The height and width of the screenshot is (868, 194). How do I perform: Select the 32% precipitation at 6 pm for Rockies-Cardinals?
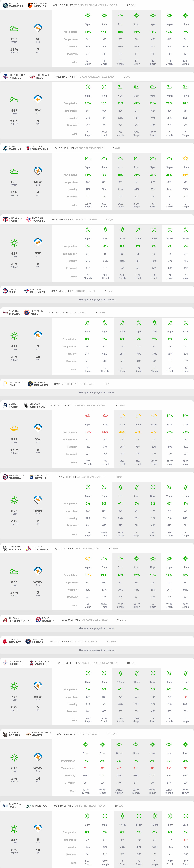88,575
